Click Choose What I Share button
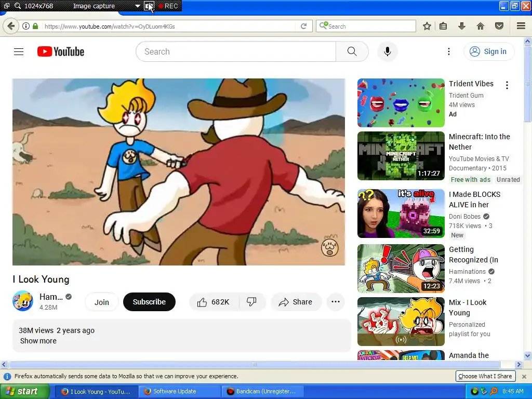This screenshot has width=532, height=399. tap(485, 376)
